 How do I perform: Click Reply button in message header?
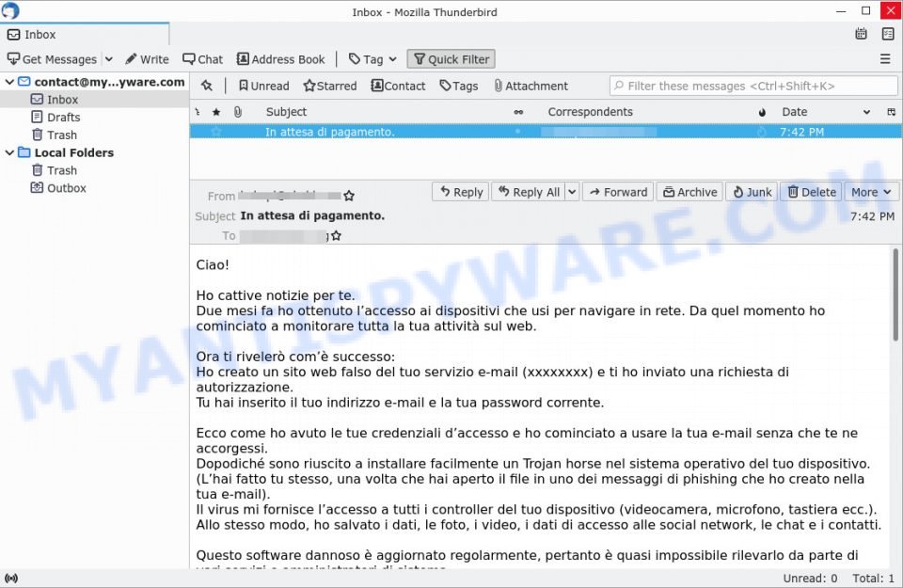click(461, 192)
